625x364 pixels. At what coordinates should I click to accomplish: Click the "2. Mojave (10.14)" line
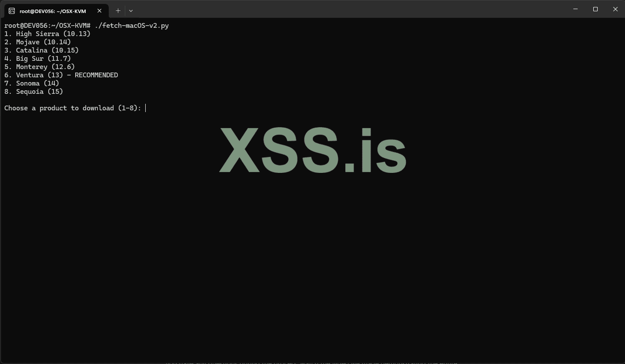[37, 42]
